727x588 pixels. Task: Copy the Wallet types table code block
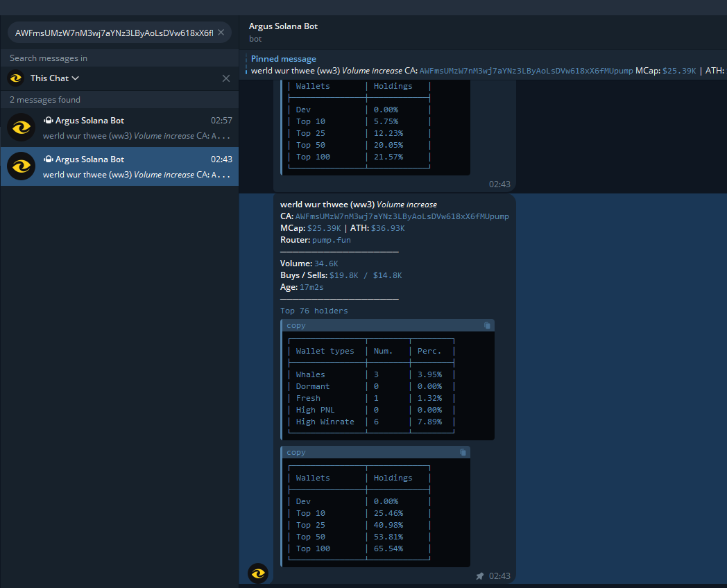[x=487, y=325]
